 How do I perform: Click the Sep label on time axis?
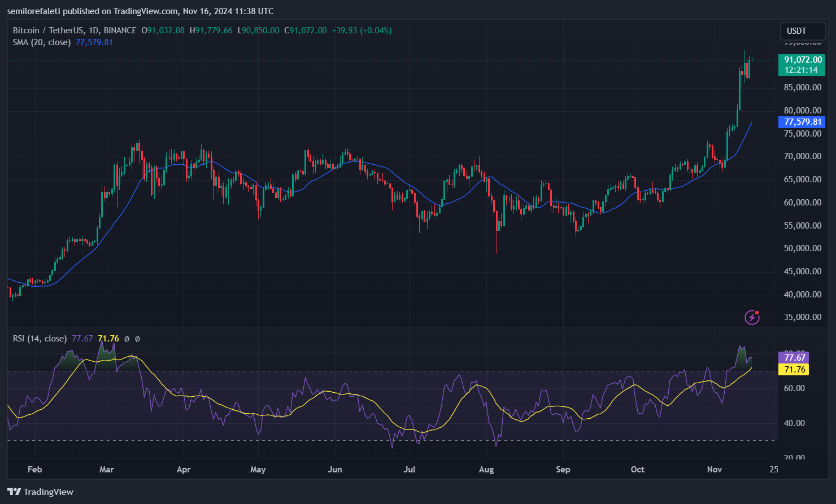coord(563,470)
